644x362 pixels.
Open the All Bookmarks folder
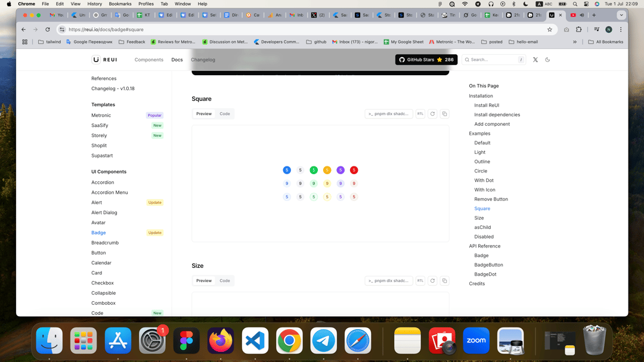[x=606, y=42]
